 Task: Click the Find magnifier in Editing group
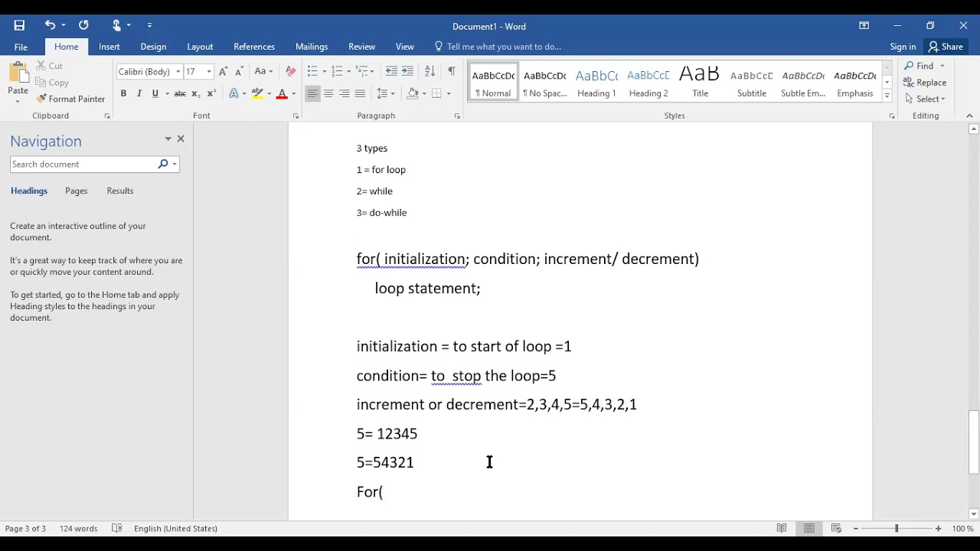click(910, 66)
